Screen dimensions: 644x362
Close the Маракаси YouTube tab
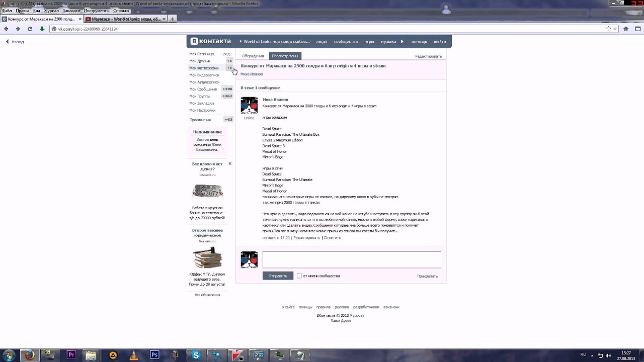(164, 19)
